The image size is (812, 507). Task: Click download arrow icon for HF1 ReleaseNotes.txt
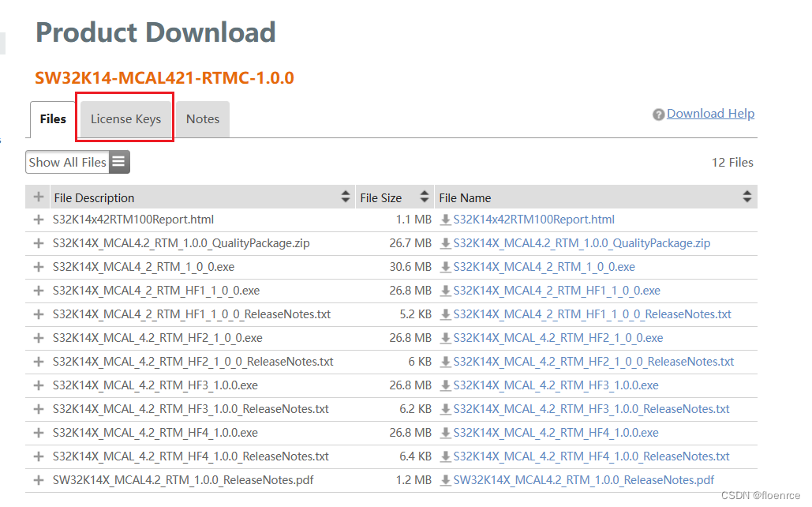coord(445,314)
